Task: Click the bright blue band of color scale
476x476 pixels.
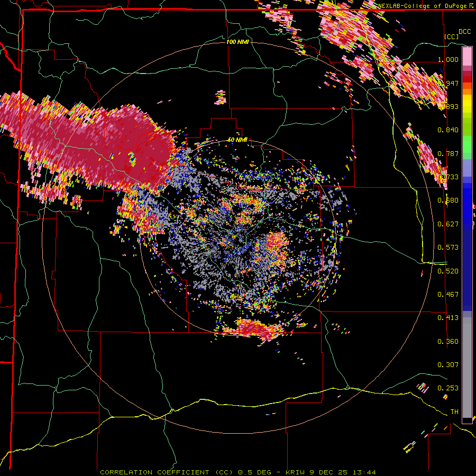Action: click(467, 204)
